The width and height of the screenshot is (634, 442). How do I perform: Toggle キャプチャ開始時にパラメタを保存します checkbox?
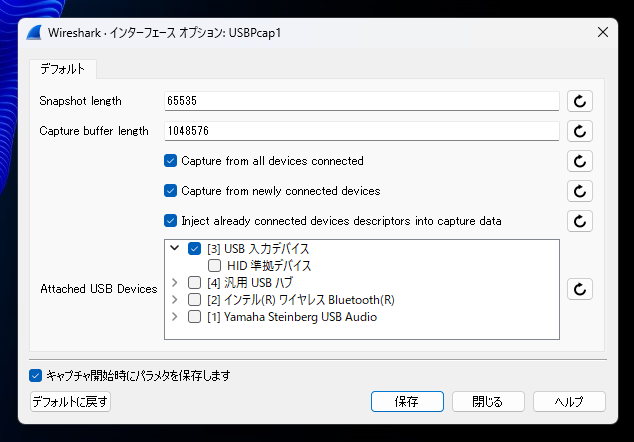click(x=36, y=375)
